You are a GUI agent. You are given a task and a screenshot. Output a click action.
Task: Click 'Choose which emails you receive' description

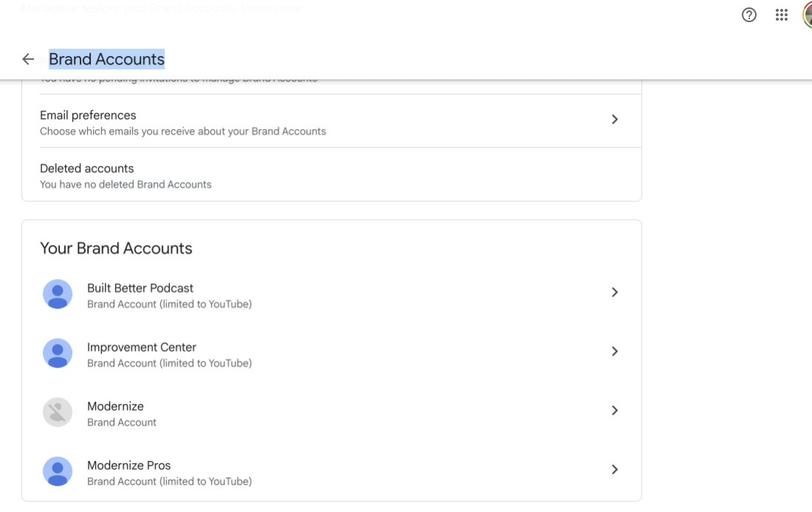[x=183, y=131]
